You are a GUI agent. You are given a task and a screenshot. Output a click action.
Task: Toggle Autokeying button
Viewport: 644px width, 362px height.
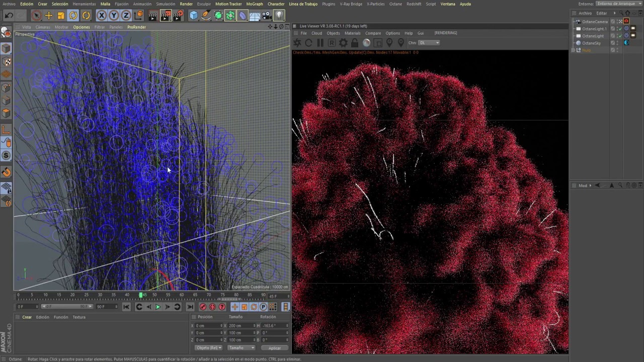[212, 307]
